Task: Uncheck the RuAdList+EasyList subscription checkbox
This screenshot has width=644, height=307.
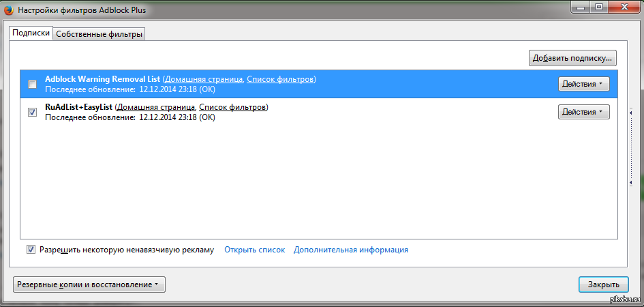Action: tap(32, 113)
